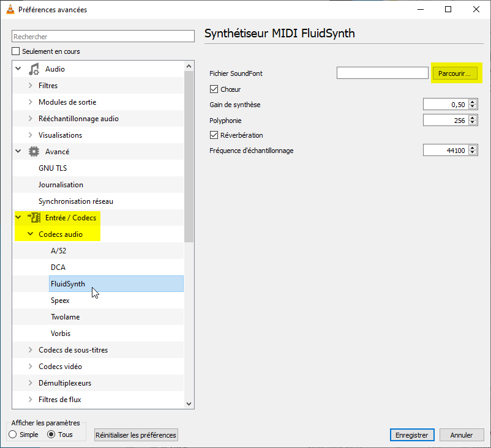This screenshot has height=448, width=491.
Task: Collapse the Avancé section
Action: click(18, 151)
